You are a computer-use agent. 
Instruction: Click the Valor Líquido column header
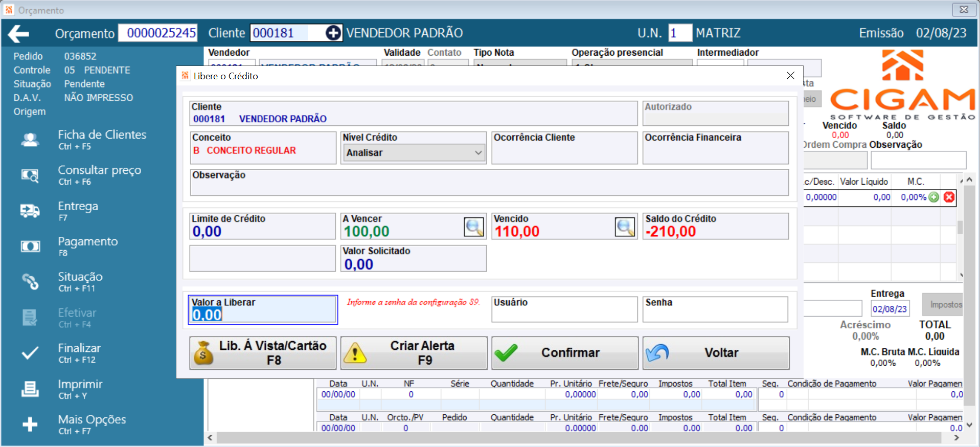click(x=864, y=182)
